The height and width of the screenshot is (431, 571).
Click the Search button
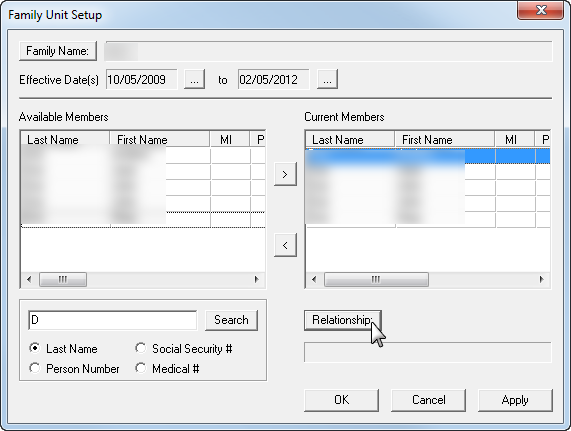tap(231, 320)
